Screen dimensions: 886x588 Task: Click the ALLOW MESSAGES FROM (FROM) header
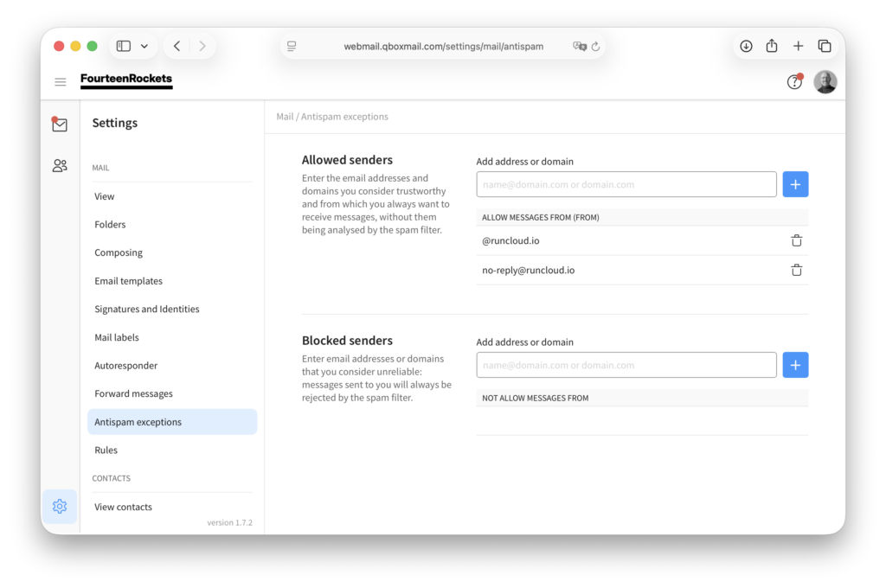(x=541, y=217)
